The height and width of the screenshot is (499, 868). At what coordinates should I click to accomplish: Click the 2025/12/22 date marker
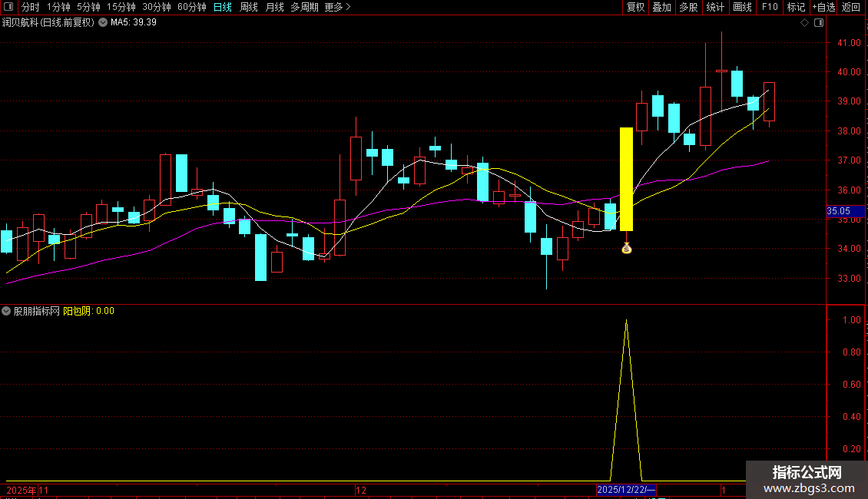point(626,490)
